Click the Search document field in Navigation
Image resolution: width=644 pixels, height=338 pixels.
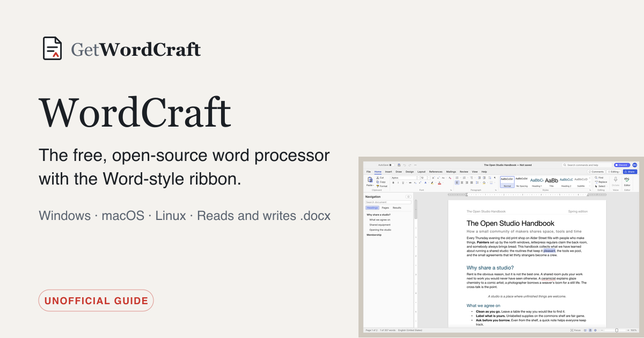click(x=388, y=202)
